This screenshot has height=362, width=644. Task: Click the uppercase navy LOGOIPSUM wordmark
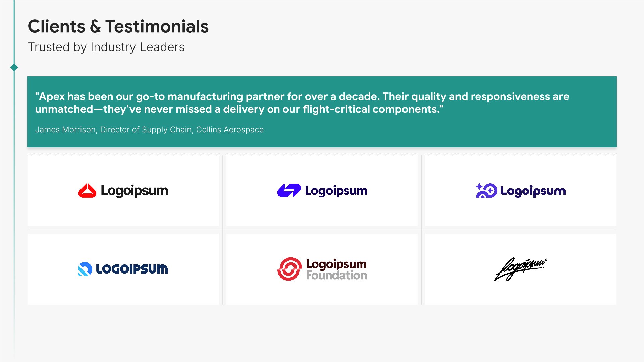tap(132, 269)
